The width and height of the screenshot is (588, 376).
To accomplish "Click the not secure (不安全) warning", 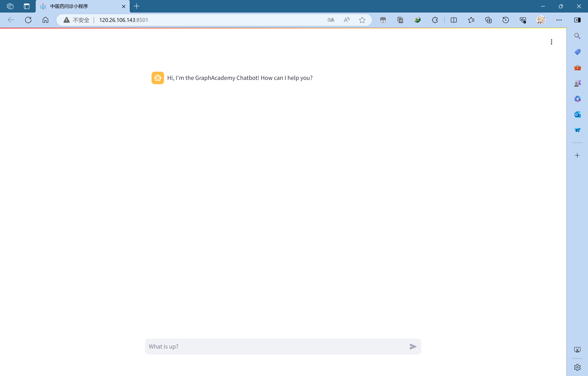I will pyautogui.click(x=76, y=20).
